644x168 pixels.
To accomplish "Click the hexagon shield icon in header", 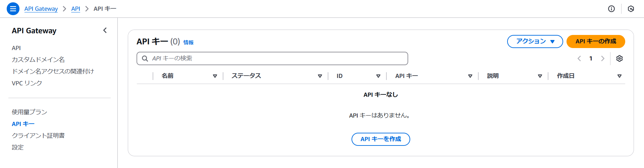I will [631, 9].
